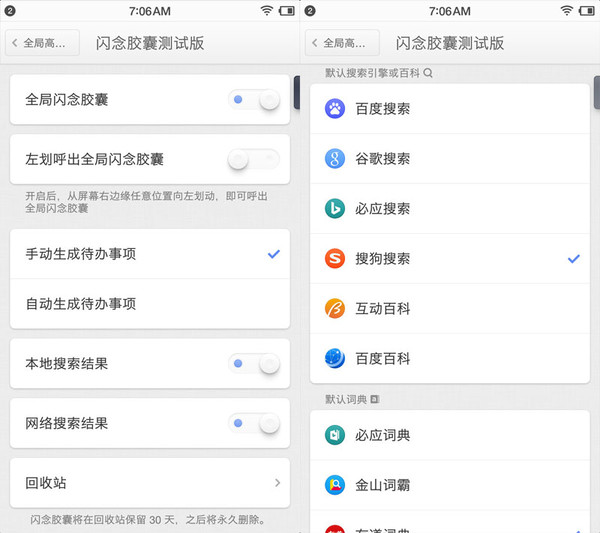Click the Sogou search icon
Screen dimensions: 600x533
pos(335,259)
